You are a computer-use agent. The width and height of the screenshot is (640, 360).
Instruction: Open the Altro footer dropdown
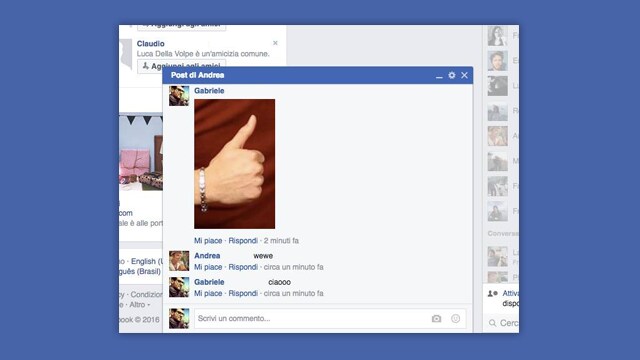140,304
